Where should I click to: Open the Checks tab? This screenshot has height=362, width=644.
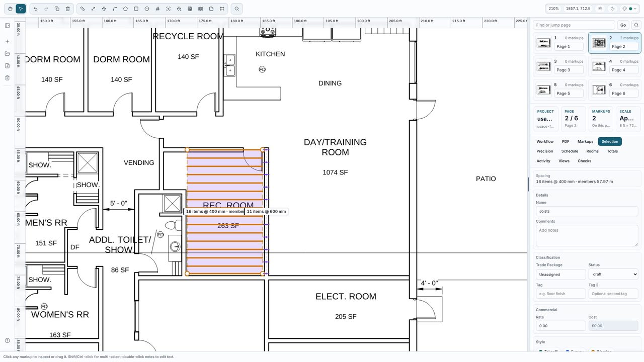584,161
